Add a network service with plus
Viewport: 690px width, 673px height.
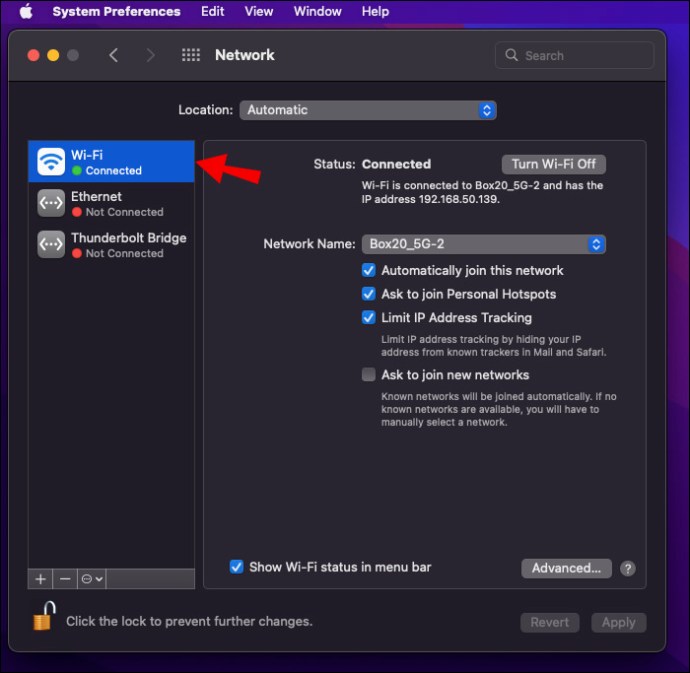[40, 579]
